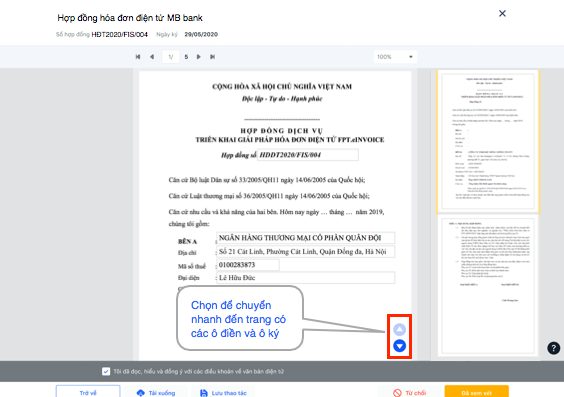Screen dimensions: 564x397
Task: Jump down to next fill field
Action: 400,346
